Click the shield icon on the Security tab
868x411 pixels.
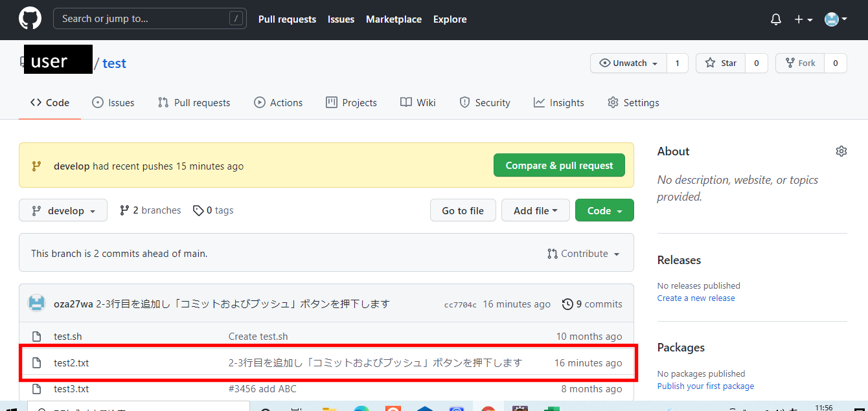coord(464,102)
